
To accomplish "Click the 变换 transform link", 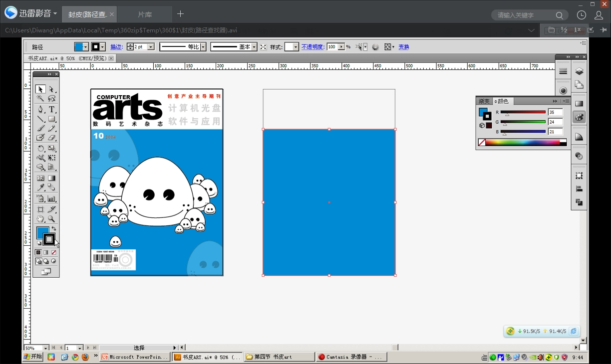I will tap(403, 47).
